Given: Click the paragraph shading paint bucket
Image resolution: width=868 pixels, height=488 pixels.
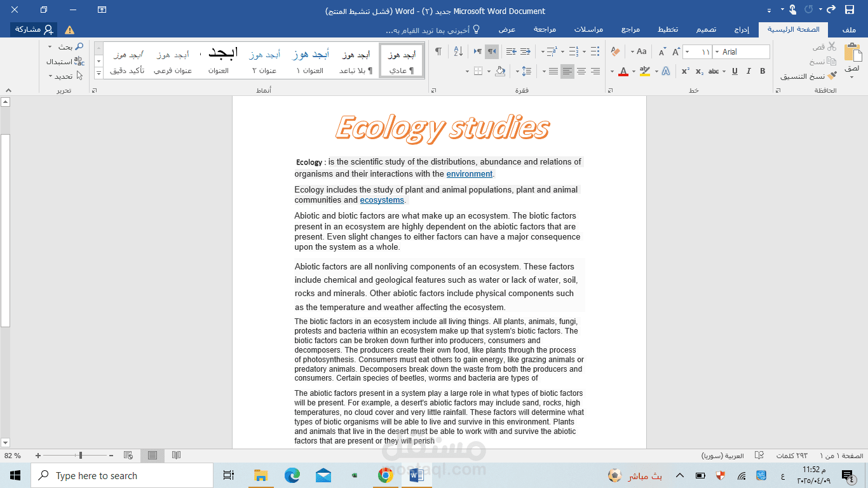Looking at the screenshot, I should [500, 71].
